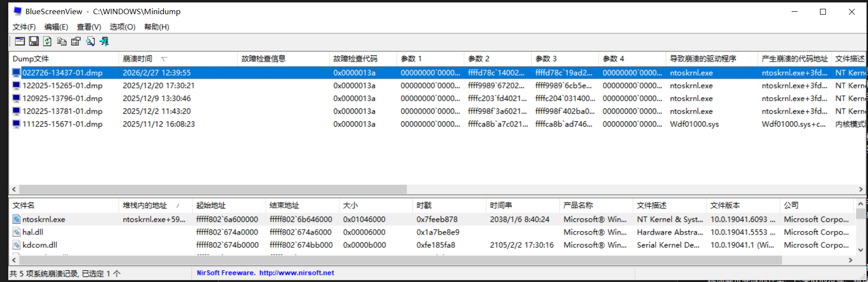Click the dump icon of 122025-15265-01.dmp
Image resolution: width=868 pixels, height=282 pixels.
tap(17, 86)
